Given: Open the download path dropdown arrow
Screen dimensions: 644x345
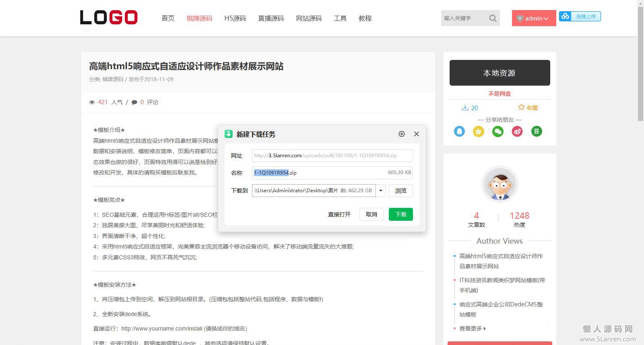Looking at the screenshot, I should (x=381, y=191).
